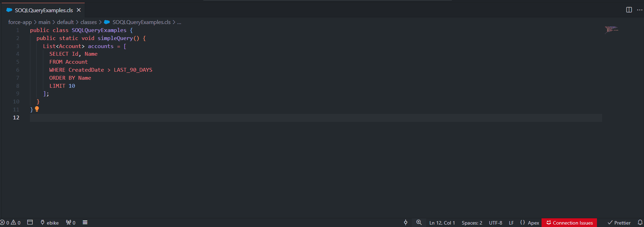Open notifications via the bell icon
Viewport: 644px width, 227px height.
point(641,222)
